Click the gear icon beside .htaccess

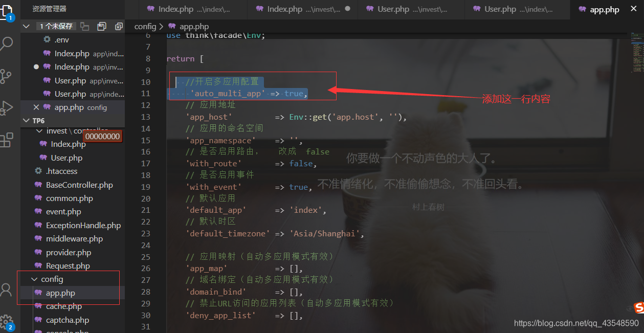tap(38, 171)
